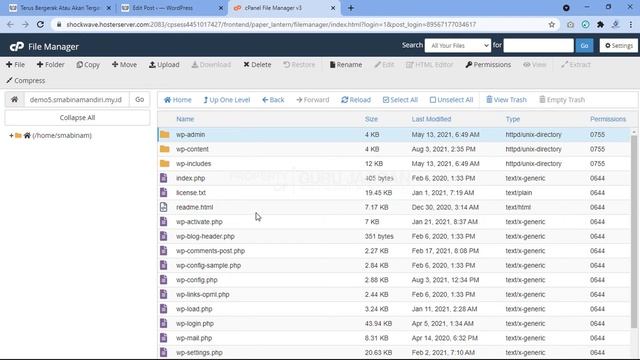Go to Home in file navigation bar
Viewport: 640px width, 360px height.
pos(178,100)
